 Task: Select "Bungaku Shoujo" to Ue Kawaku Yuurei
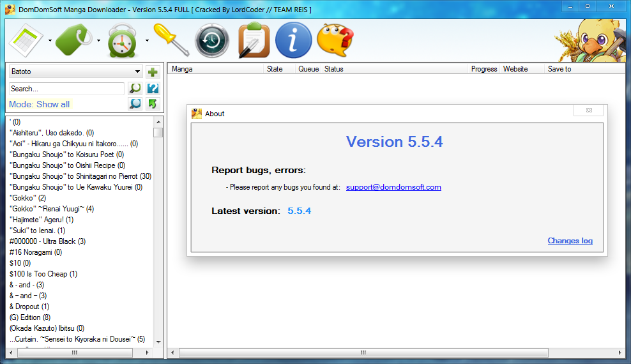click(75, 187)
